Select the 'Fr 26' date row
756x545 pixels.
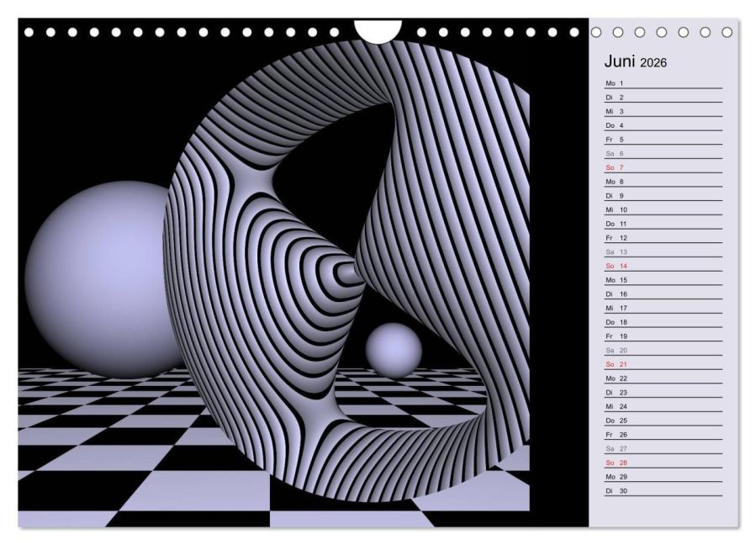pyautogui.click(x=663, y=435)
